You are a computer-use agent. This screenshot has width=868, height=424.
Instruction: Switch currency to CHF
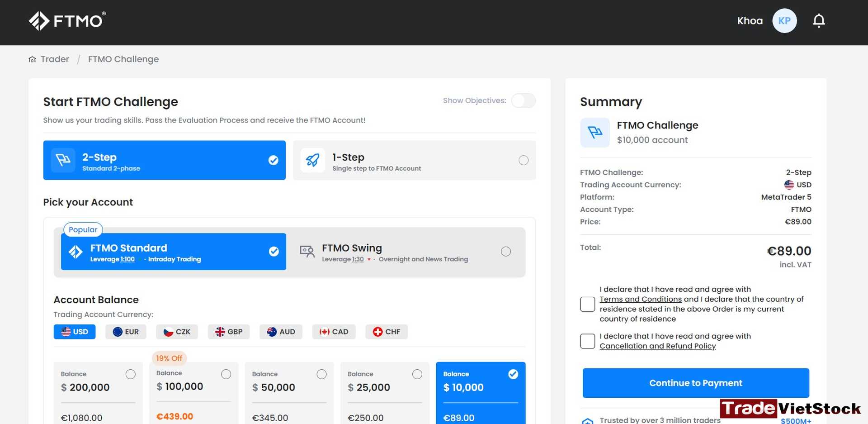pos(387,332)
